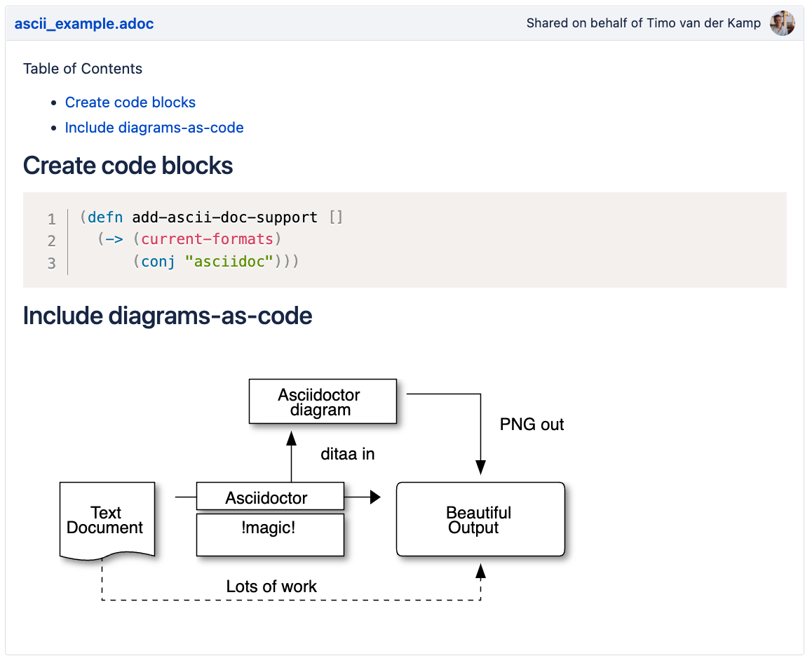812x663 pixels.
Task: Click the 'ditaa in' arrow label
Action: click(x=347, y=454)
